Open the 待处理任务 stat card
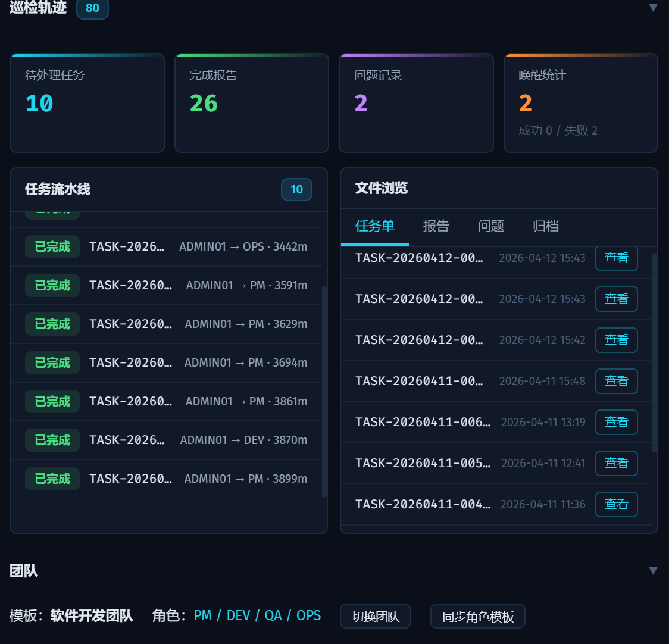 point(87,102)
